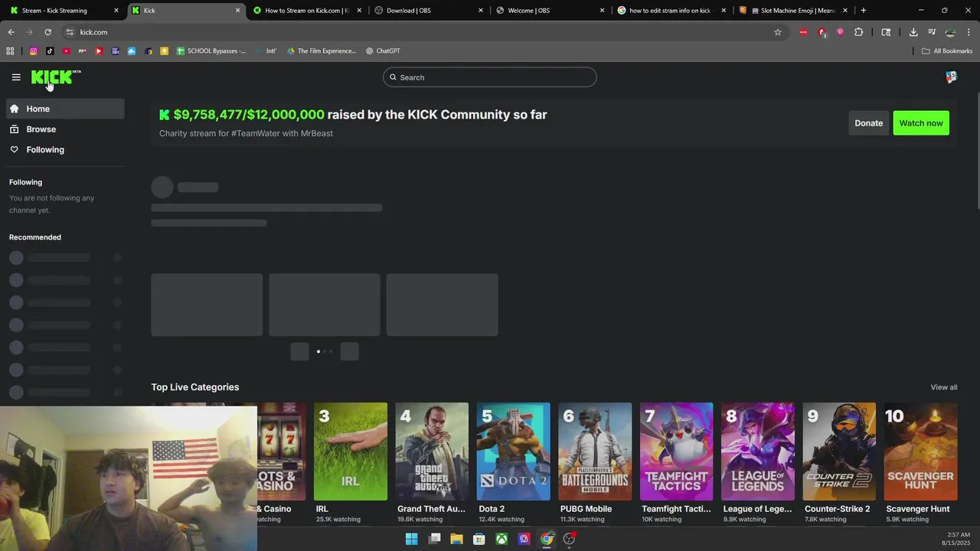The image size is (980, 551).
Task: Open the Counter-Strike 2 category card
Action: 839,464
